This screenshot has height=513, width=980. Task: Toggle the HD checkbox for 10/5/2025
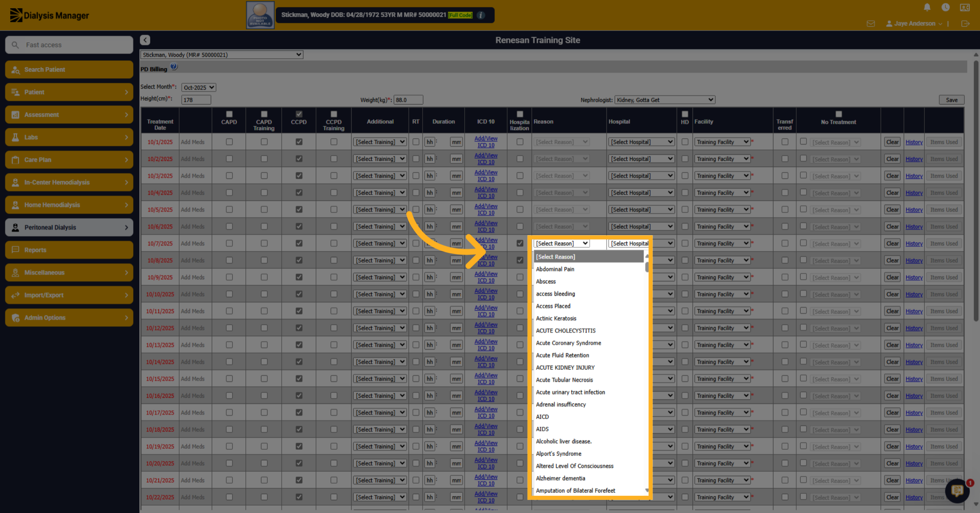[x=685, y=209]
